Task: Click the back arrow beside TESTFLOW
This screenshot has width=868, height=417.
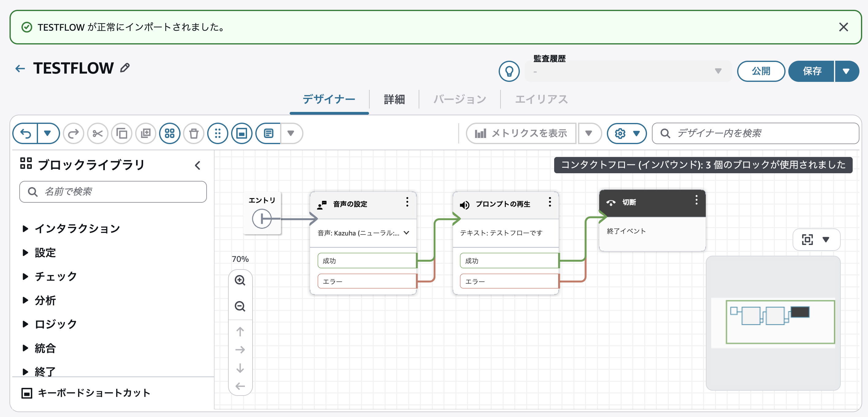Action: tap(20, 69)
